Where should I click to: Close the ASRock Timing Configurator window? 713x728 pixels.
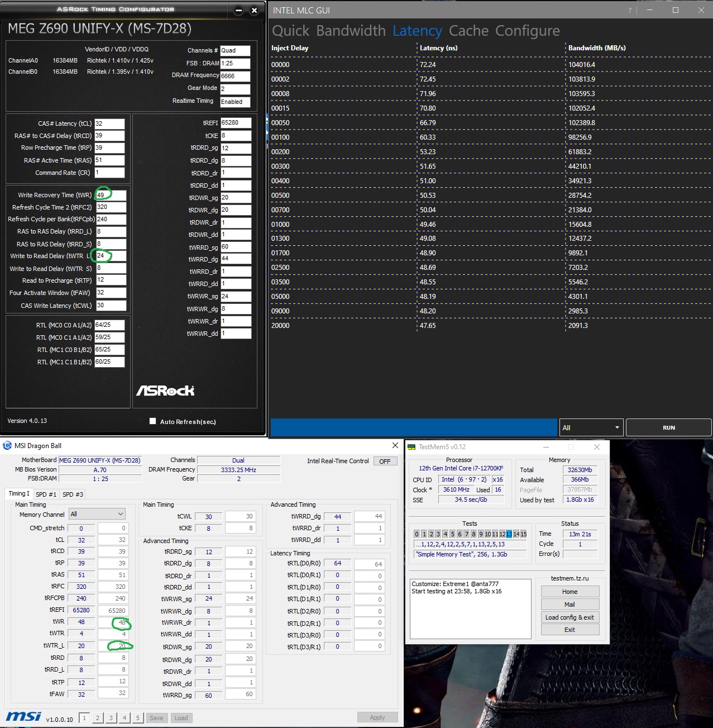point(254,11)
